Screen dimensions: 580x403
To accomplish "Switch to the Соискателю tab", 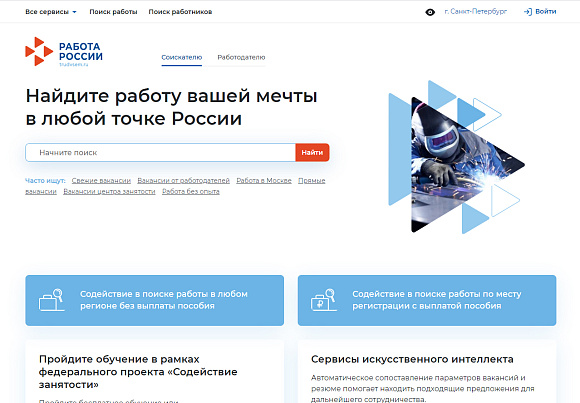I will point(182,57).
